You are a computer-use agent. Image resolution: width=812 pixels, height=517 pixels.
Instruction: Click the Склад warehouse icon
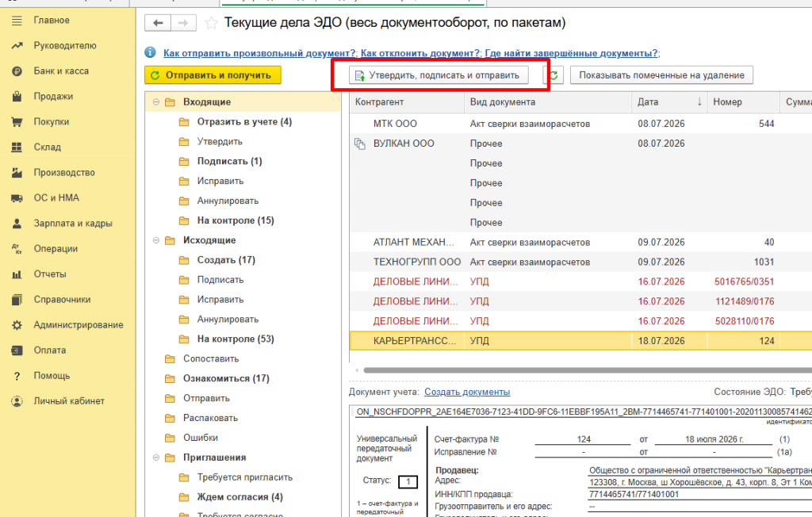pos(17,147)
